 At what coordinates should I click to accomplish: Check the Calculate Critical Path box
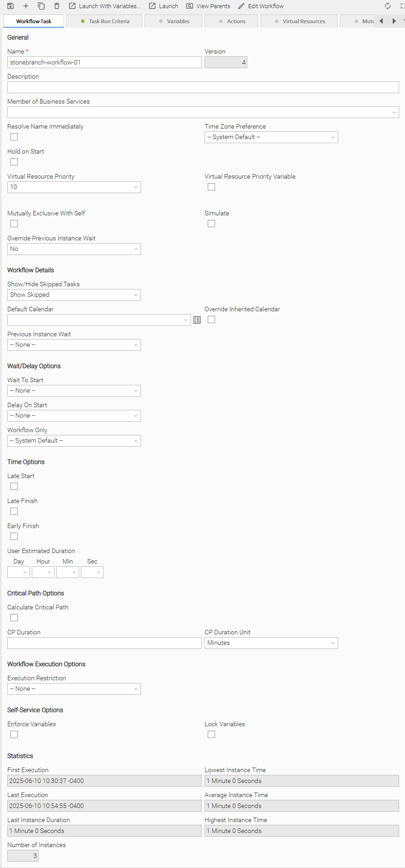pos(14,618)
